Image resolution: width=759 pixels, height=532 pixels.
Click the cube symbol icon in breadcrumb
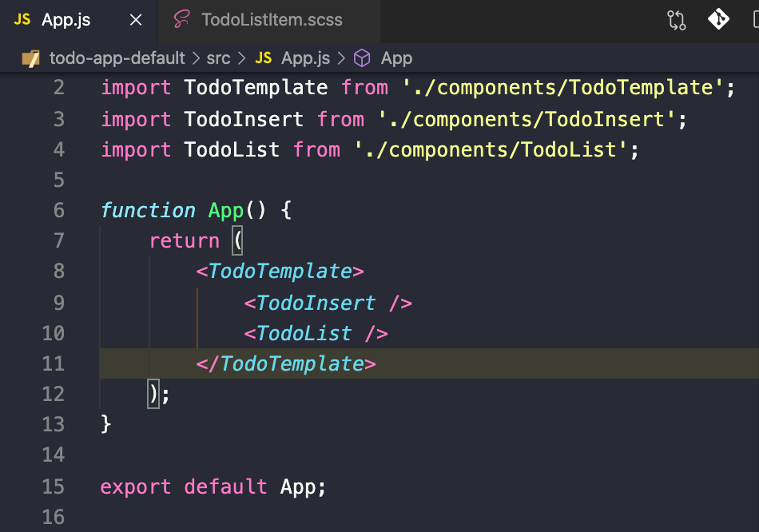(x=362, y=58)
